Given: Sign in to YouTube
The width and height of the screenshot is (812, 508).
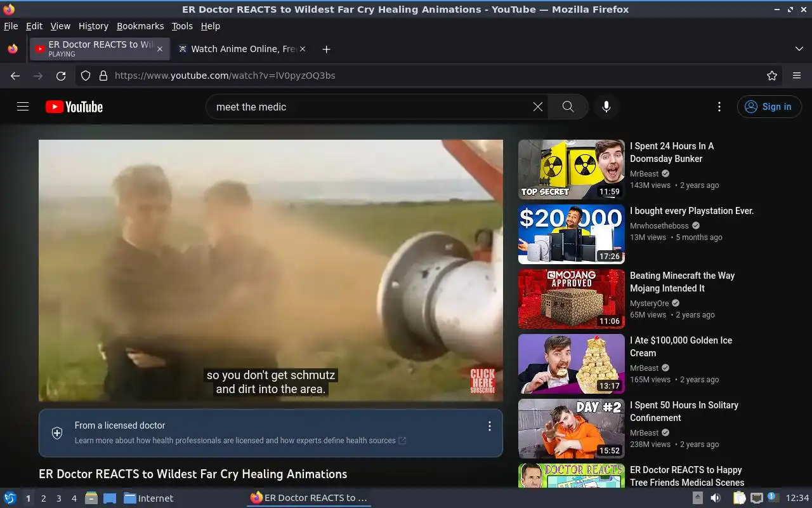Looking at the screenshot, I should pos(769,107).
